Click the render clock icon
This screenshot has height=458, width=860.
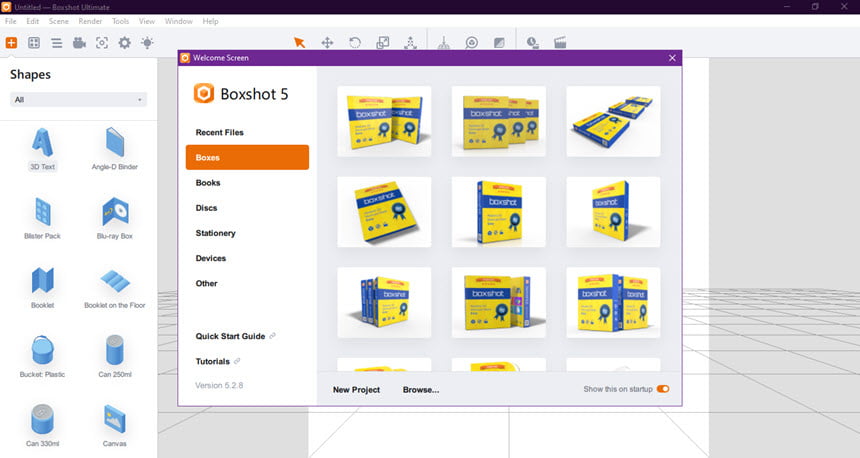tap(533, 42)
